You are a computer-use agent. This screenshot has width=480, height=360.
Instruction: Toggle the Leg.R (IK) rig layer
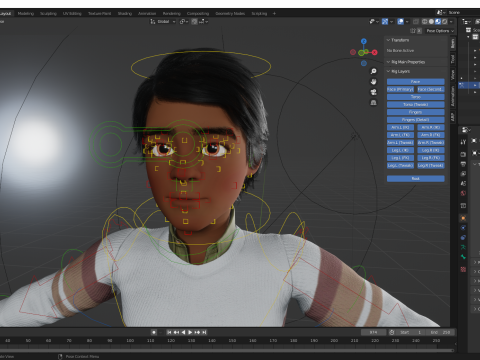(x=431, y=150)
